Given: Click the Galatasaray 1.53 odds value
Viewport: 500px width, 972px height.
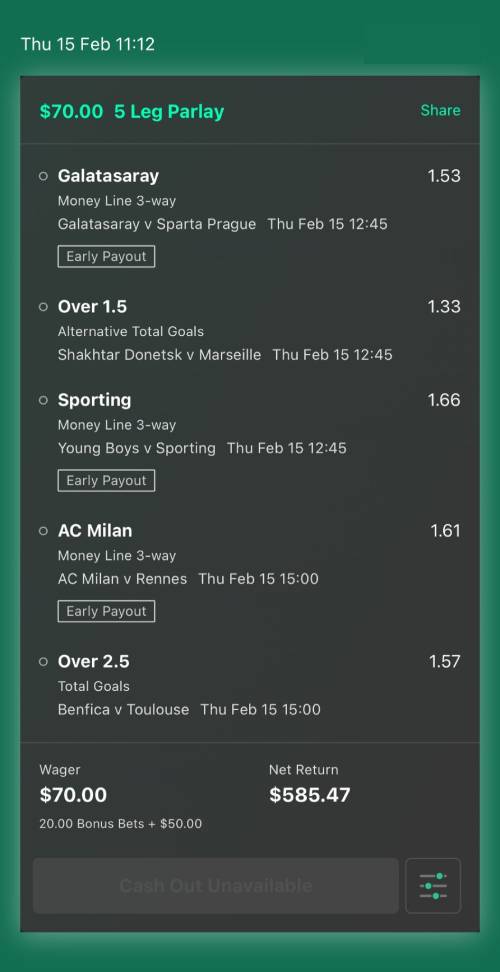Looking at the screenshot, I should coord(444,176).
